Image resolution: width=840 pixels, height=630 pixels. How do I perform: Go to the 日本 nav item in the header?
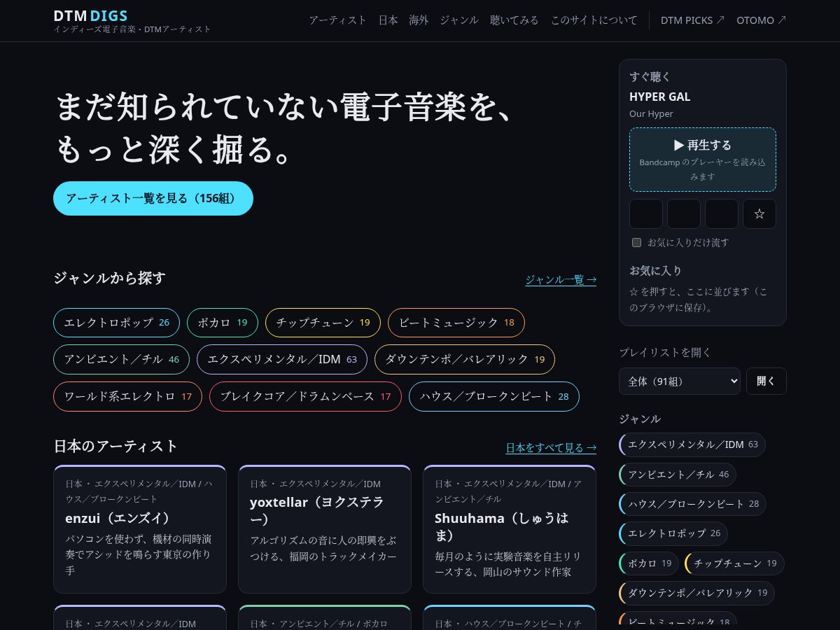tap(388, 20)
